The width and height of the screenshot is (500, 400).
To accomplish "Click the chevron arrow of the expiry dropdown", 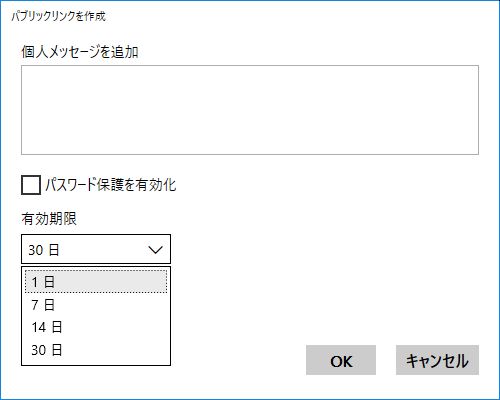I will pos(155,249).
